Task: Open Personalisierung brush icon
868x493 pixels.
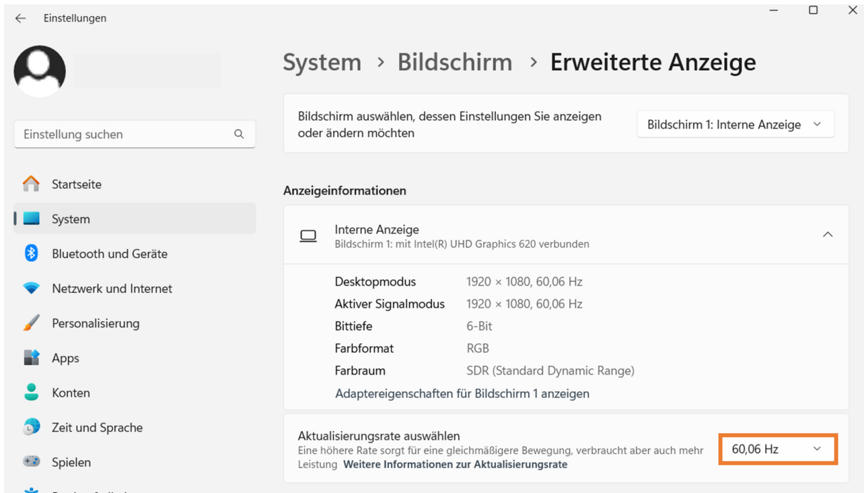Action: (x=31, y=323)
